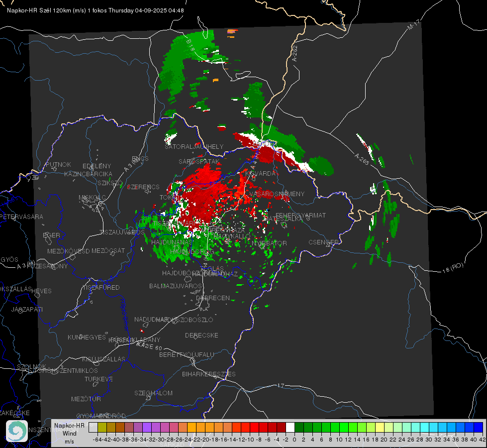Screen dimensions: 487x448
Task: Select the TISZAÚJVÁROS label
Action: [122, 232]
